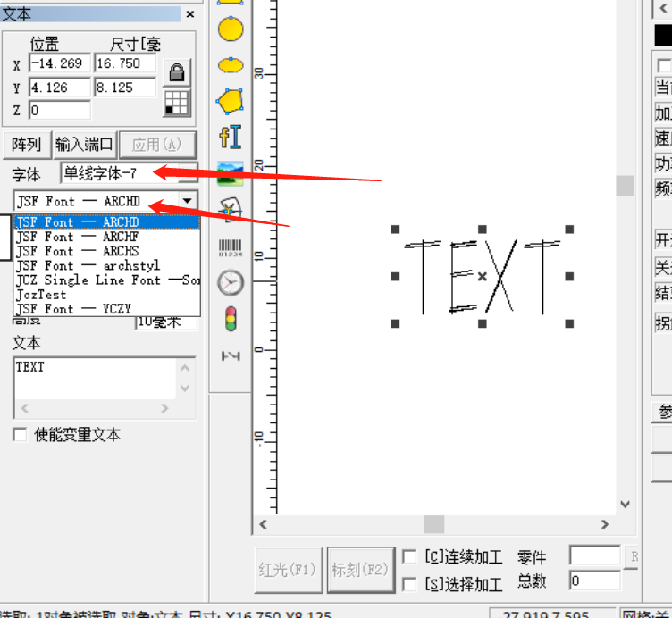Click the 红光(F1) button
Image resolution: width=672 pixels, height=618 pixels.
point(288,570)
